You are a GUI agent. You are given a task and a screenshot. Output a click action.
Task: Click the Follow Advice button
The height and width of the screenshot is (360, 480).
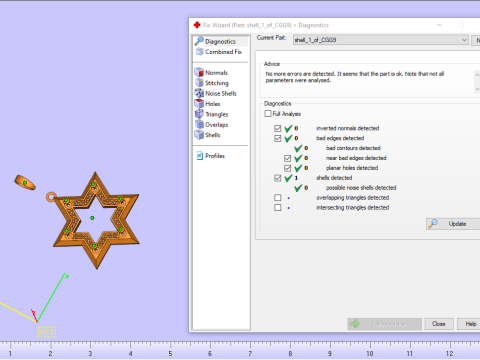point(384,324)
